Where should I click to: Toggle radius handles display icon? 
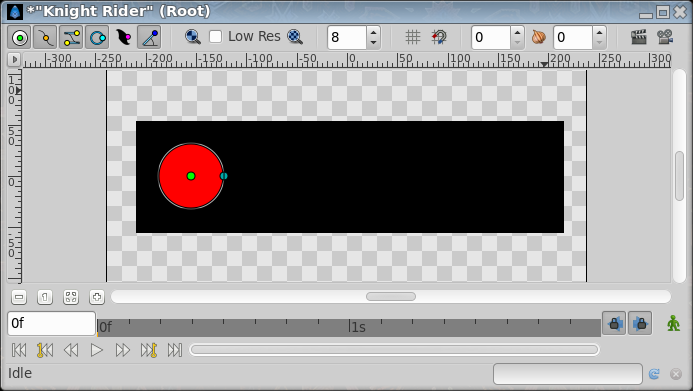coord(97,37)
